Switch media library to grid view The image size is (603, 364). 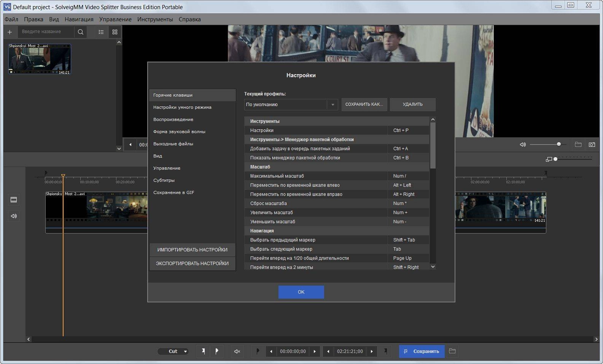click(x=115, y=32)
